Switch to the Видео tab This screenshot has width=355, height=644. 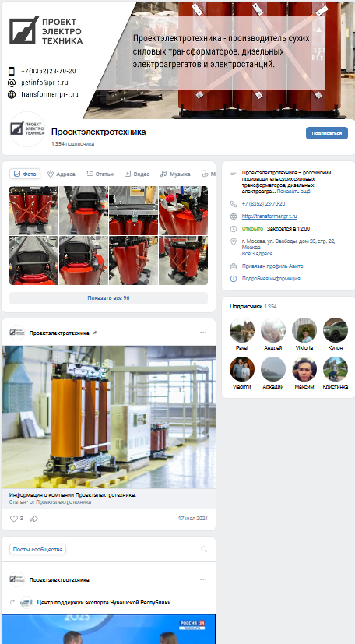click(x=137, y=174)
